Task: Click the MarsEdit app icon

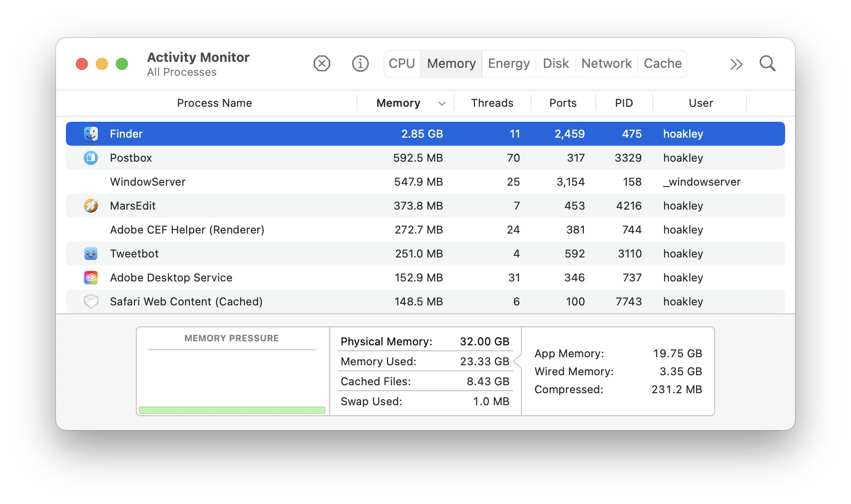Action: pos(91,206)
